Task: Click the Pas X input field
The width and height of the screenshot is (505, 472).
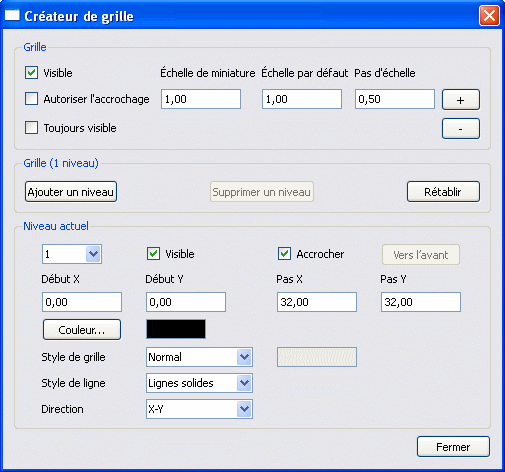Action: click(317, 302)
